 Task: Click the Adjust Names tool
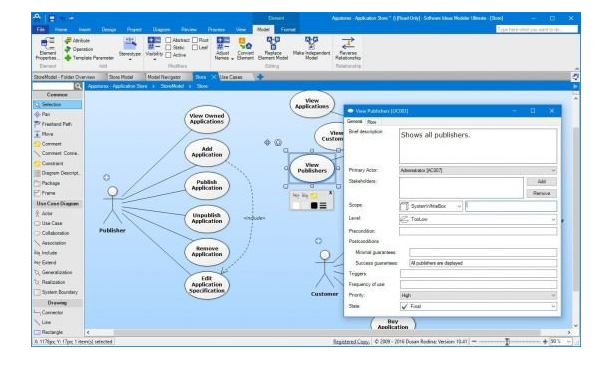pyautogui.click(x=223, y=49)
